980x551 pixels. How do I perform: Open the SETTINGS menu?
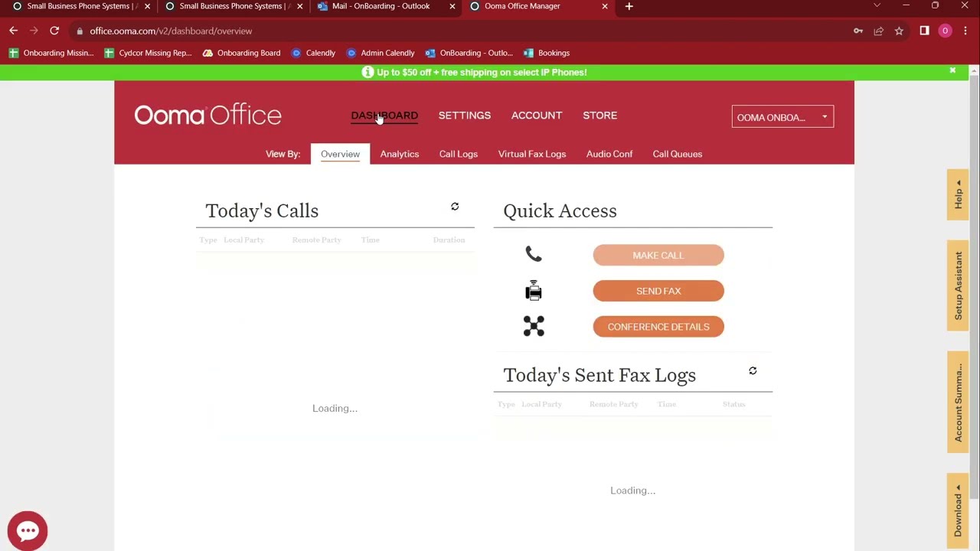(465, 116)
